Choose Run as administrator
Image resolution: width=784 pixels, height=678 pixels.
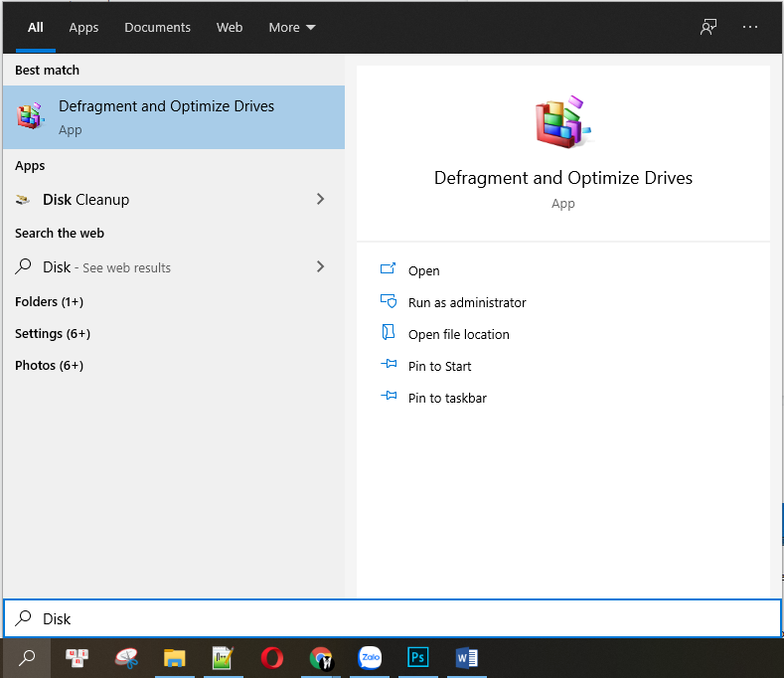(467, 302)
